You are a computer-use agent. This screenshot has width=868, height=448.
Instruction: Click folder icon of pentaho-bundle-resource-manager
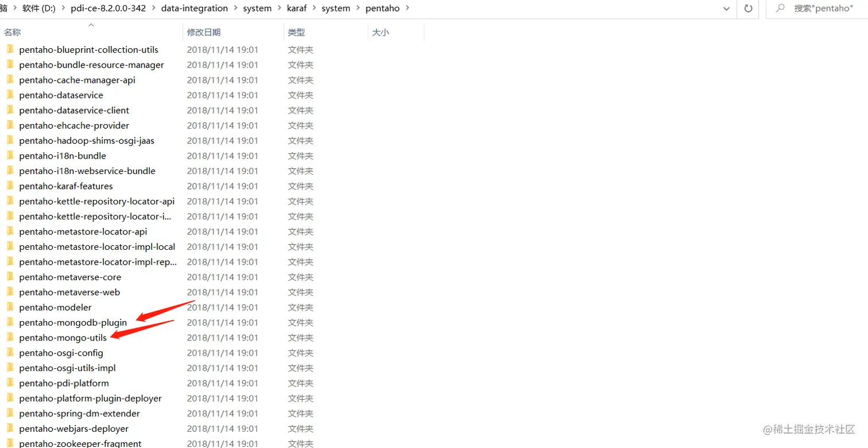[10, 65]
